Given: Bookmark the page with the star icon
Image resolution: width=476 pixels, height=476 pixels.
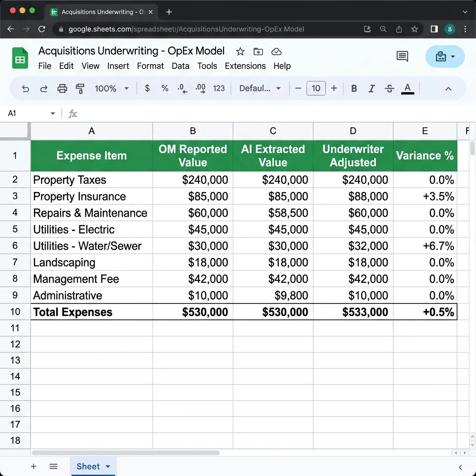Looking at the screenshot, I should 414,29.
